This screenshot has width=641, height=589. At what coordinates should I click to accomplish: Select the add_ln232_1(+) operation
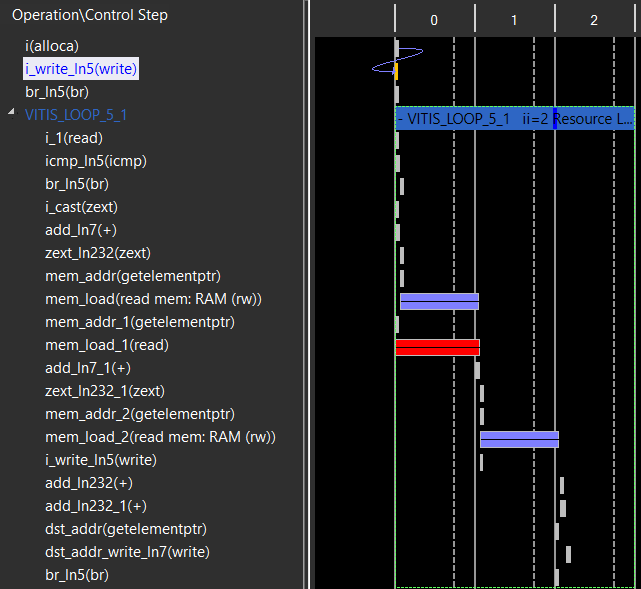[x=96, y=506]
